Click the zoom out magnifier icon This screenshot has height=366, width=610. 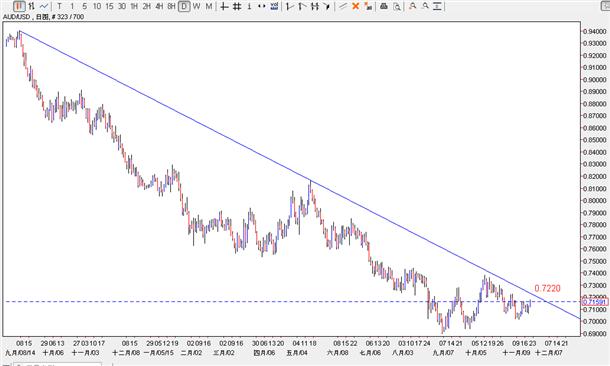pyautogui.click(x=425, y=6)
